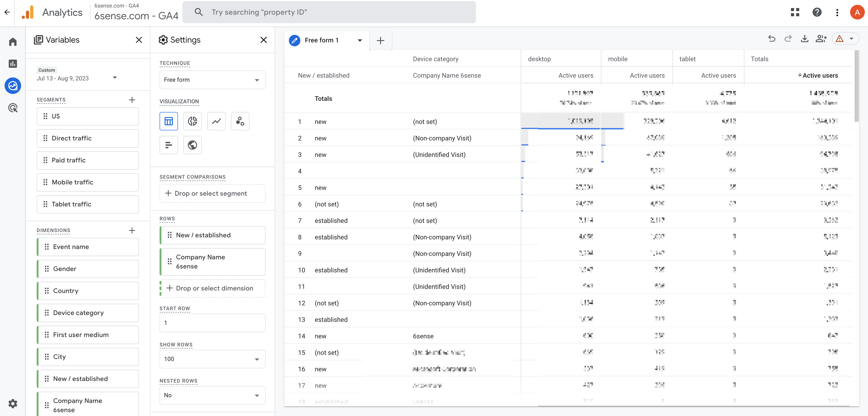Click the table vertical scrollbar
868x416 pixels.
(857, 86)
